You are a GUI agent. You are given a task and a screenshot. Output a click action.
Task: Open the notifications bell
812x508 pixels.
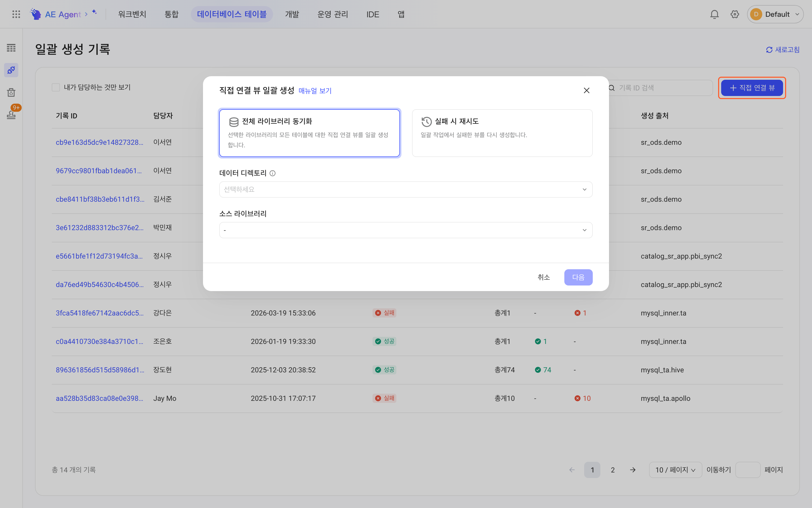(714, 14)
